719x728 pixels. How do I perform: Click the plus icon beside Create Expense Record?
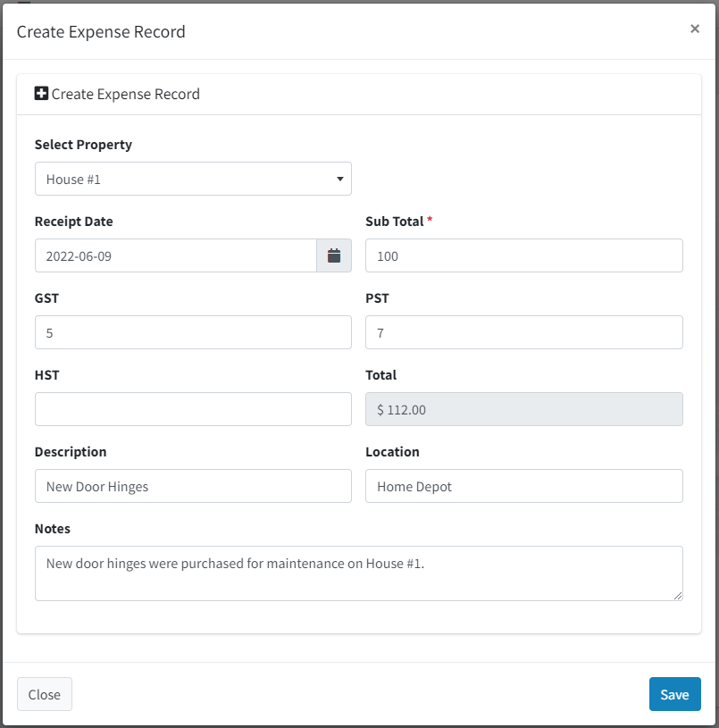41,93
